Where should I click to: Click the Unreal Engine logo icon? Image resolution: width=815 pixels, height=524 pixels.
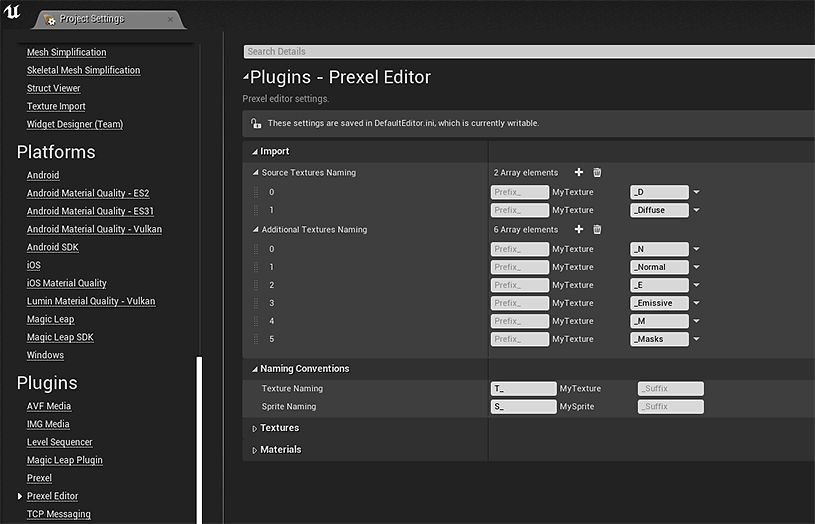[12, 11]
